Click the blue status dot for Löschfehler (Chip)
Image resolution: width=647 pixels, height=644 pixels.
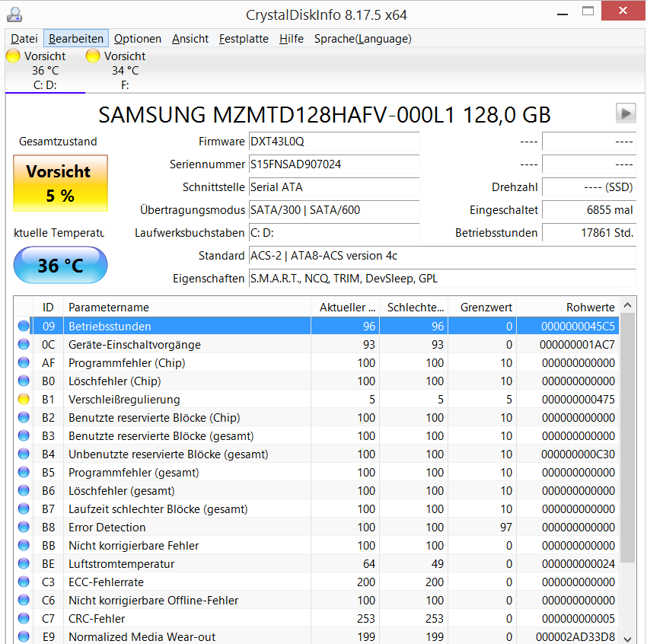[x=24, y=381]
